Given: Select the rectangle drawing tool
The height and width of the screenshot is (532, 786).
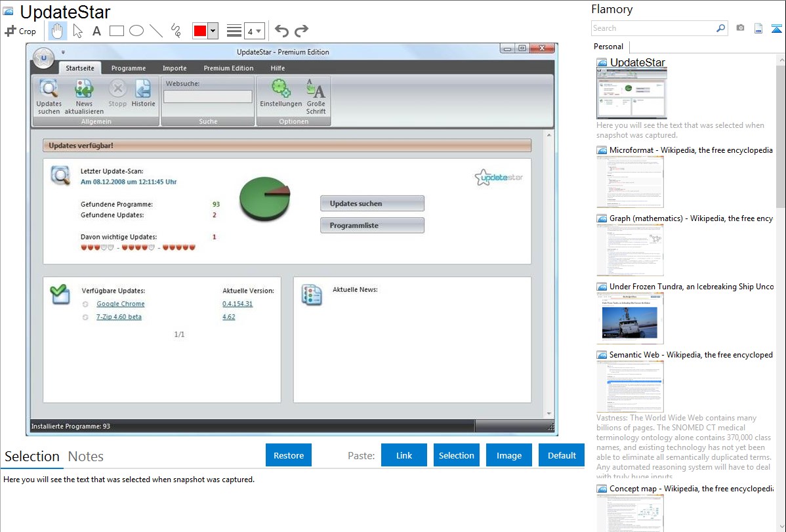Looking at the screenshot, I should tap(116, 31).
